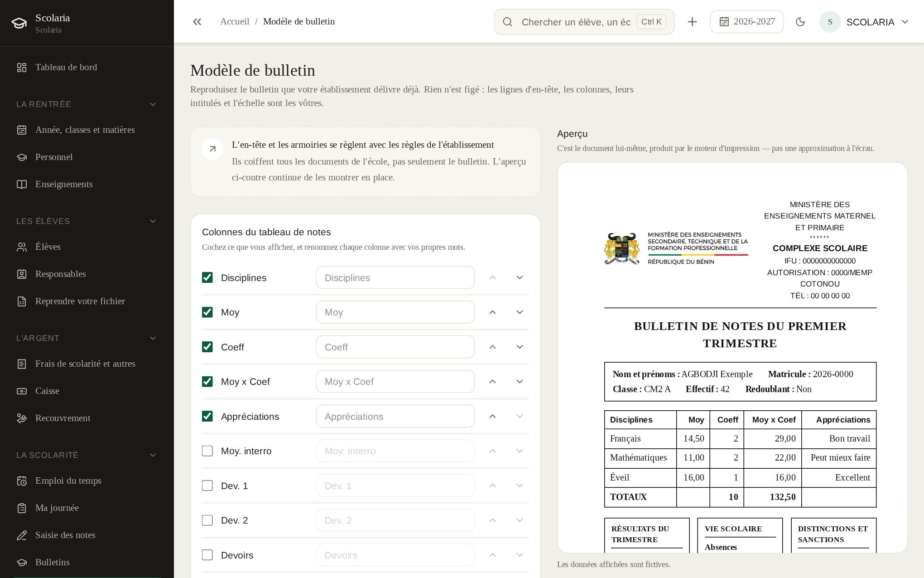The width and height of the screenshot is (924, 578).
Task: Click the Accueil breadcrumb link
Action: pyautogui.click(x=235, y=21)
